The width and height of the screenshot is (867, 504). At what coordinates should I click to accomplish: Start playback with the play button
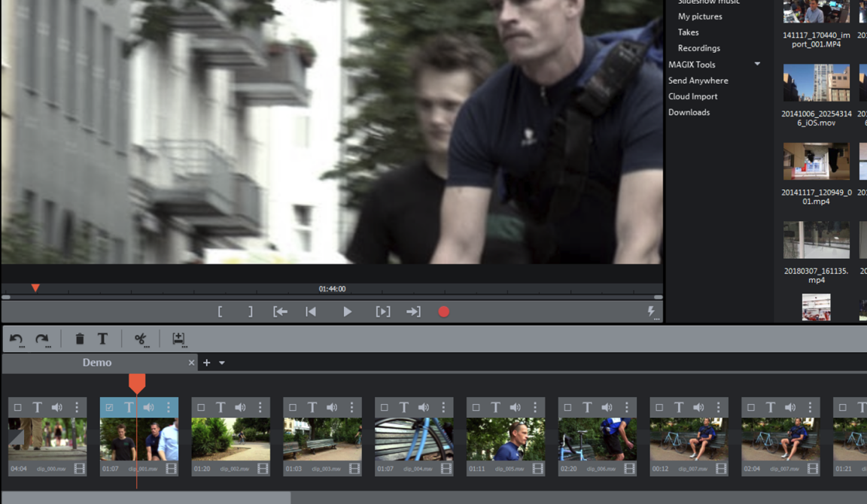coord(347,311)
